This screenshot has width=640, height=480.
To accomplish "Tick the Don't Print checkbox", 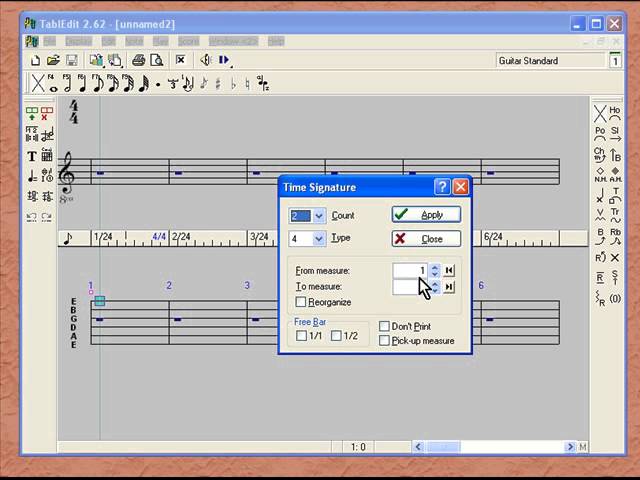I will click(384, 326).
